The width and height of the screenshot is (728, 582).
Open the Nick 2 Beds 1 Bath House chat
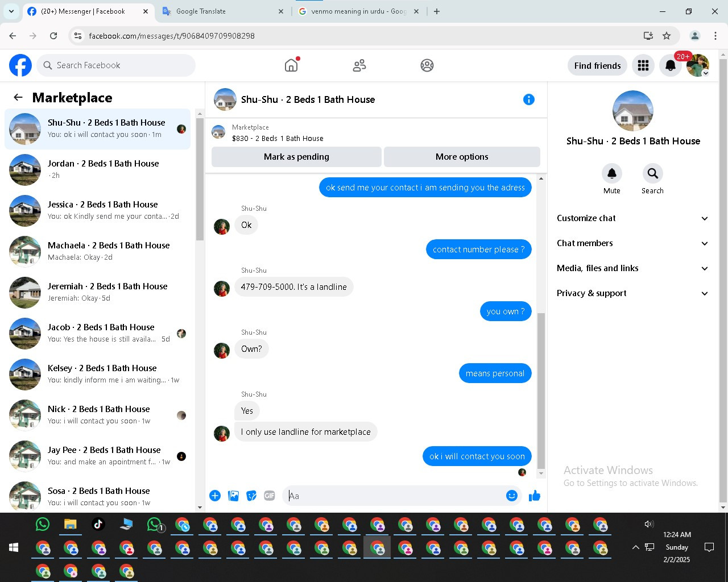click(98, 415)
